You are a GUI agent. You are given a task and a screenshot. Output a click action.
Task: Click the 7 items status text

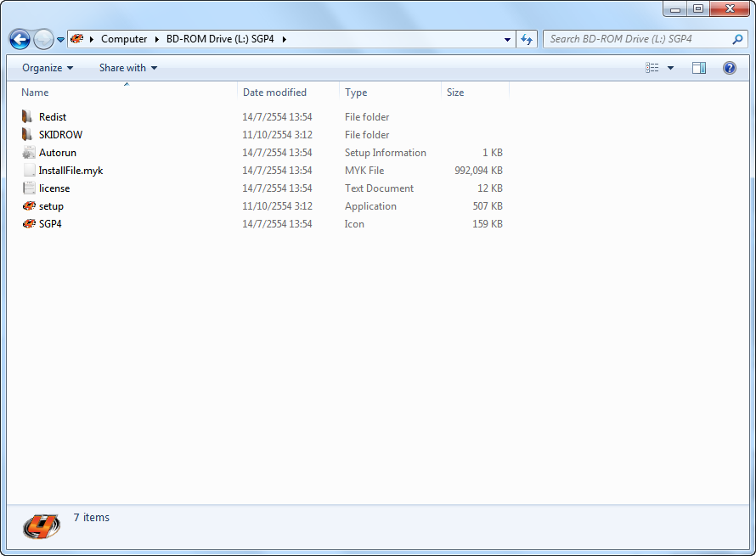click(x=92, y=517)
